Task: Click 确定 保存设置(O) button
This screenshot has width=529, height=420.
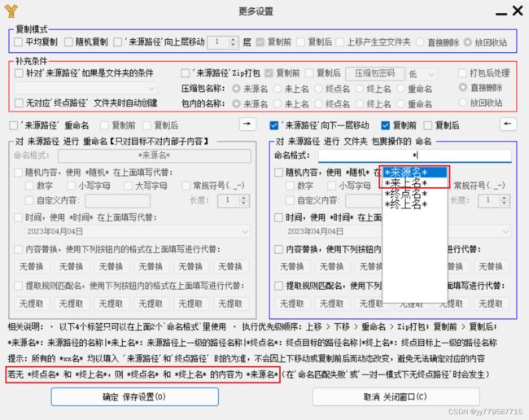Action: (x=134, y=396)
